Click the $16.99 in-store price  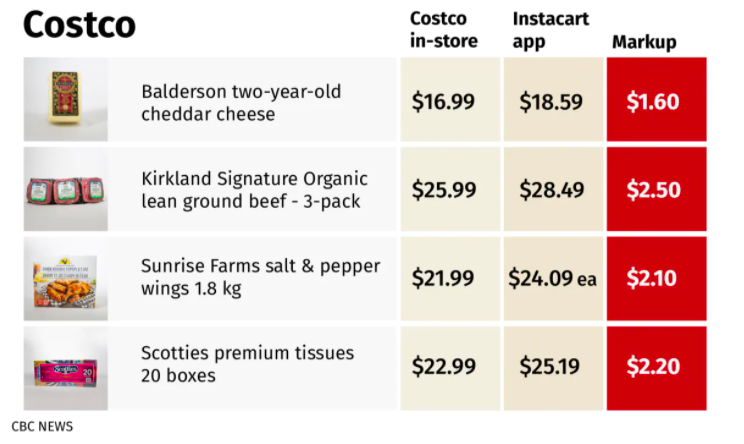point(443,101)
